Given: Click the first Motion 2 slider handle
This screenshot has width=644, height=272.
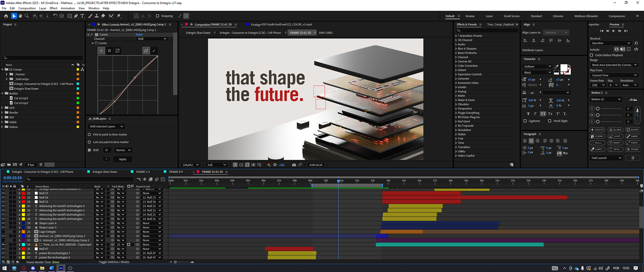Looking at the screenshot, I should (x=598, y=108).
